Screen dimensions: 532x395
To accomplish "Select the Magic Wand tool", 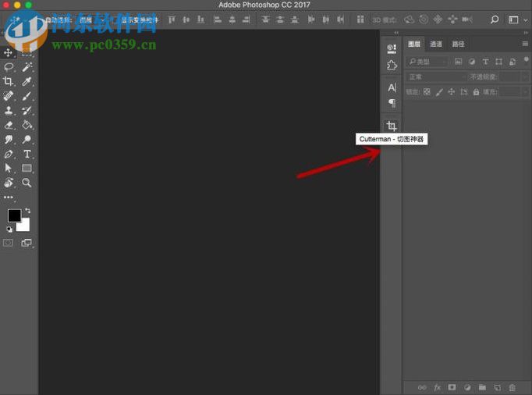I will pyautogui.click(x=27, y=67).
